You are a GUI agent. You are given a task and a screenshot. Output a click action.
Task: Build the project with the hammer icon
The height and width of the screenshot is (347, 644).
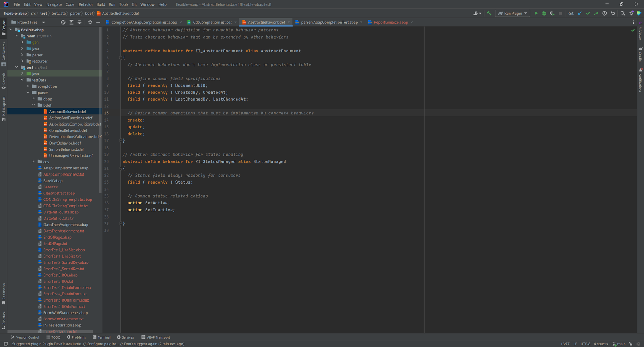tap(489, 13)
